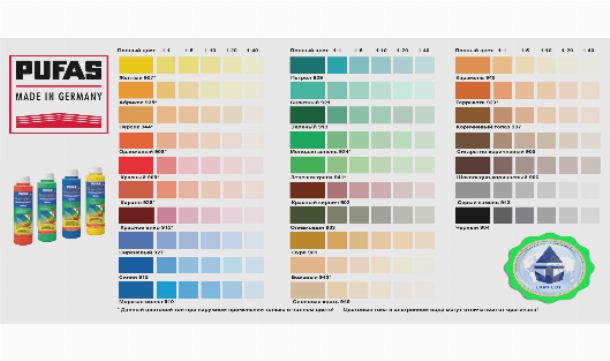Select the full-tone gray swatch
The width and height of the screenshot is (610, 361).
473,190
